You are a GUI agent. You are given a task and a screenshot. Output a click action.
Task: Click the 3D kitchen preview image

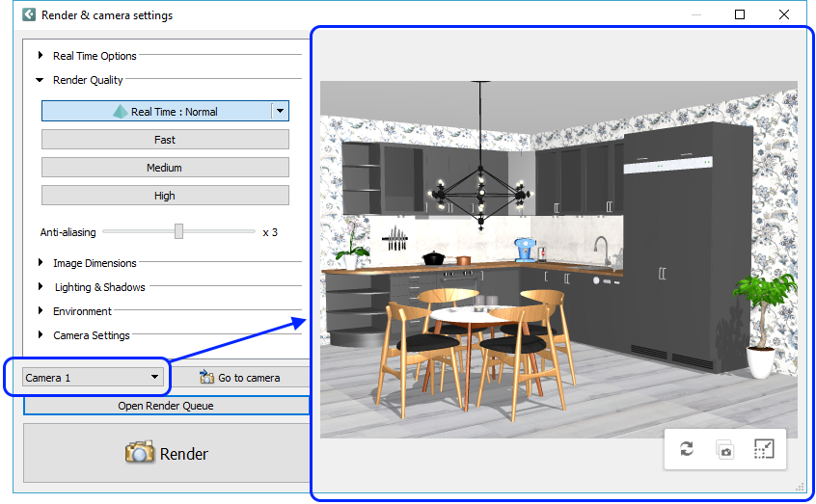point(558,259)
